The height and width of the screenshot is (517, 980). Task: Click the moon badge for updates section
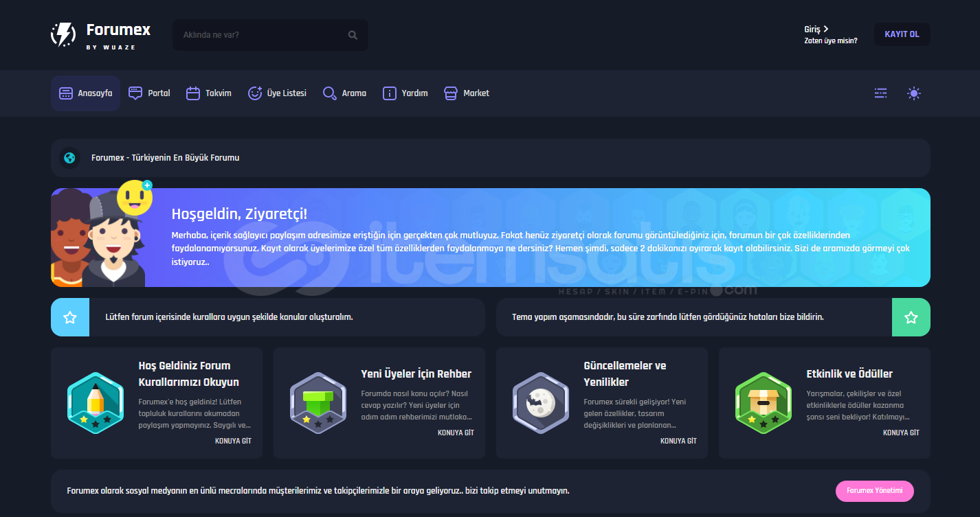[540, 403]
